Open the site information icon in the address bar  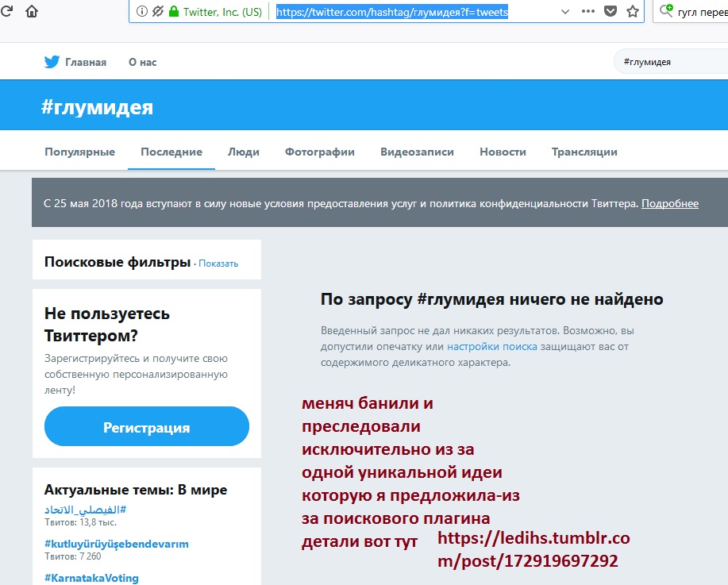point(142,12)
